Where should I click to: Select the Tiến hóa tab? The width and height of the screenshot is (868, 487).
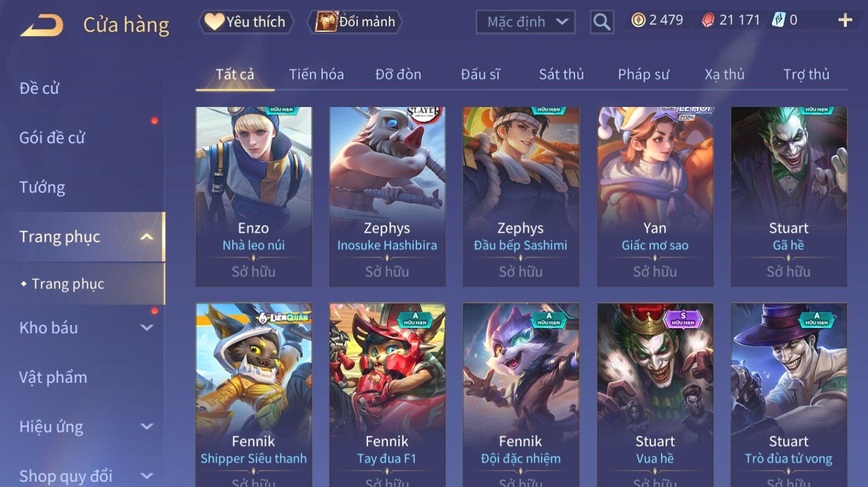click(x=316, y=74)
